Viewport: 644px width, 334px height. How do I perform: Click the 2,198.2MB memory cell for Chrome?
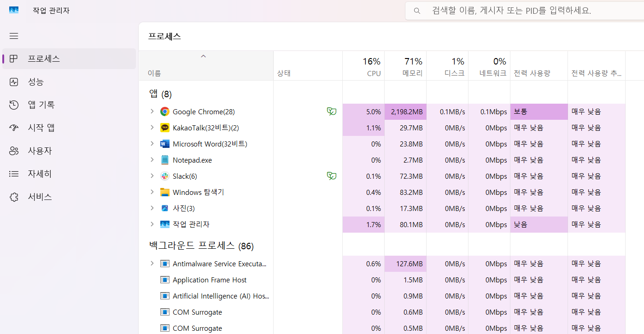pos(405,111)
